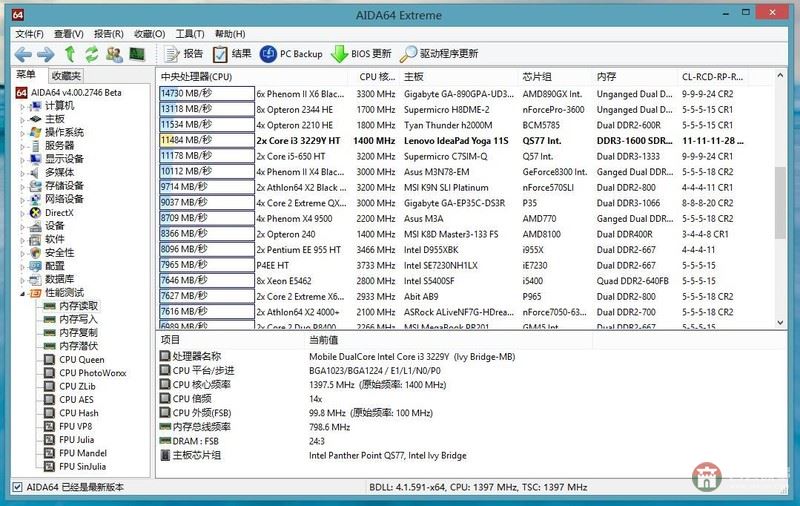The width and height of the screenshot is (800, 506).
Task: Open the 查看(V) menu
Action: click(69, 34)
